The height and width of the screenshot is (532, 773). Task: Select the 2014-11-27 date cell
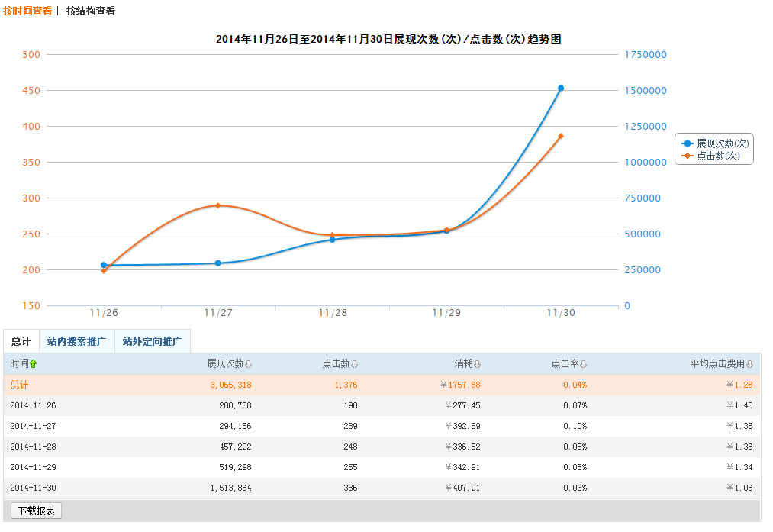33,427
